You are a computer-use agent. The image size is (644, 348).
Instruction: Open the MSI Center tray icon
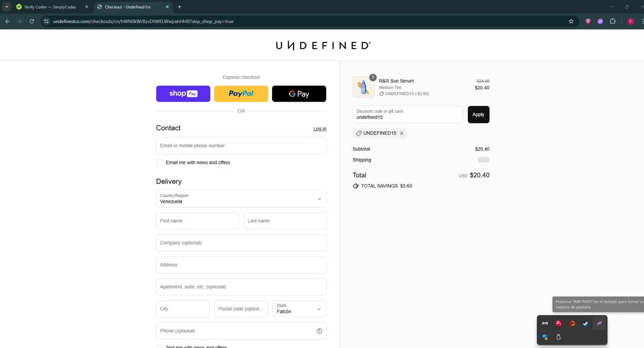coord(545,324)
